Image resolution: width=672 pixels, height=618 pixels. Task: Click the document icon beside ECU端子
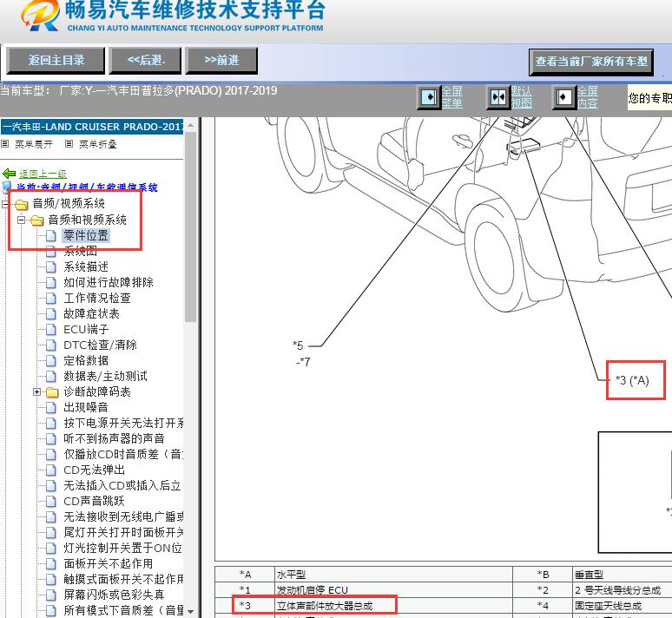51,330
